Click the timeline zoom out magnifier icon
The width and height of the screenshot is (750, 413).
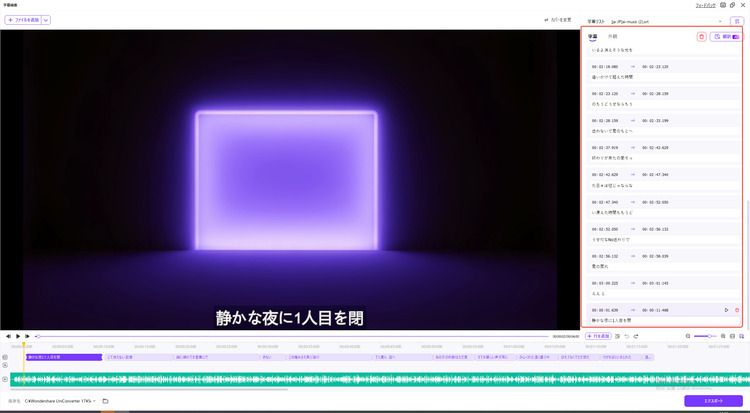point(688,336)
